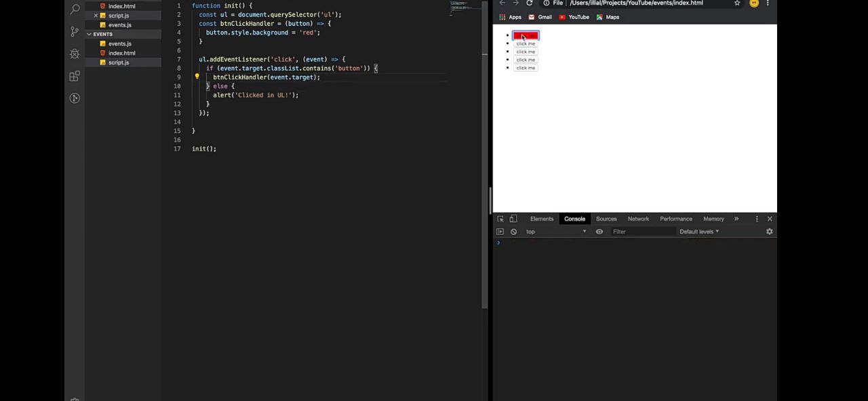Select index.html in the open editors list
This screenshot has width=868, height=401.
[122, 6]
